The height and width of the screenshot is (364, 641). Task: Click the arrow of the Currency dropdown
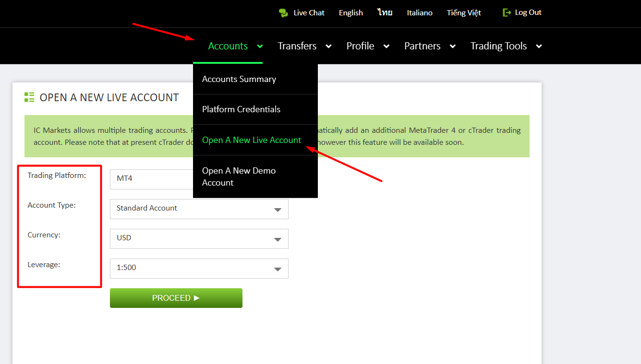tap(278, 240)
